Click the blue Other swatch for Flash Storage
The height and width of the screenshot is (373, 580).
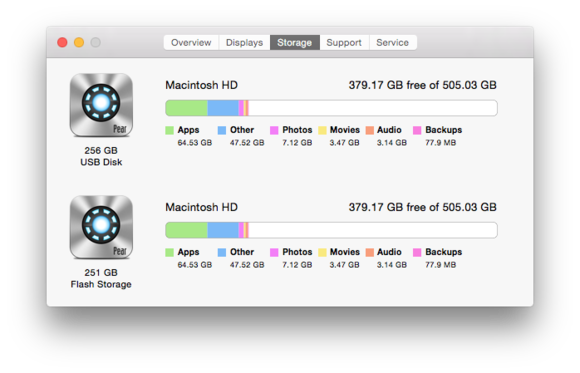[222, 252]
